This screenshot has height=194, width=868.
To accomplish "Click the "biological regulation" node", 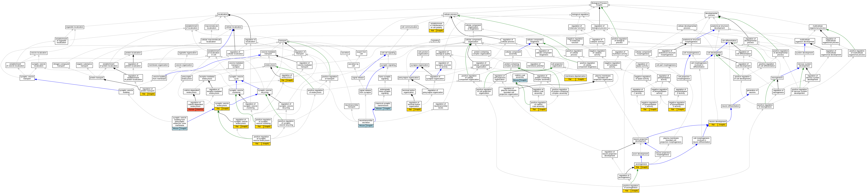I will point(580,15).
